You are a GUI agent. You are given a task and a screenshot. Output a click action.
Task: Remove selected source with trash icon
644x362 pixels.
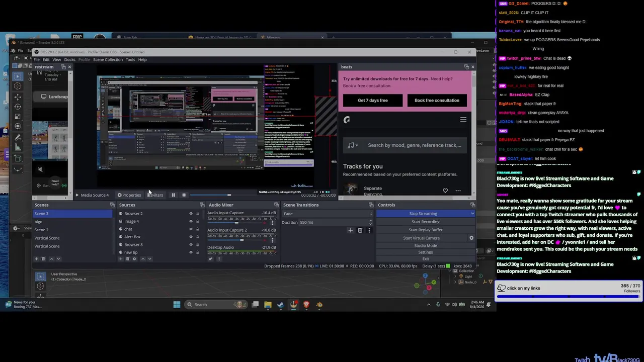127,259
